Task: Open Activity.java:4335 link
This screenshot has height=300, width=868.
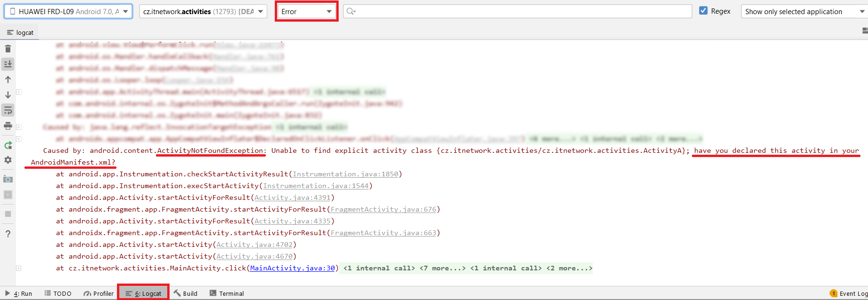Action: [x=293, y=221]
